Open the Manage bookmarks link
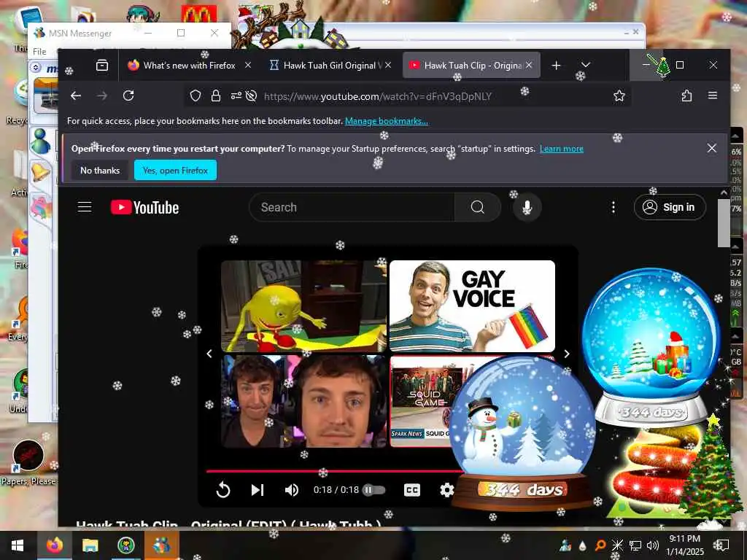Viewport: 747px width, 560px height. [387, 121]
